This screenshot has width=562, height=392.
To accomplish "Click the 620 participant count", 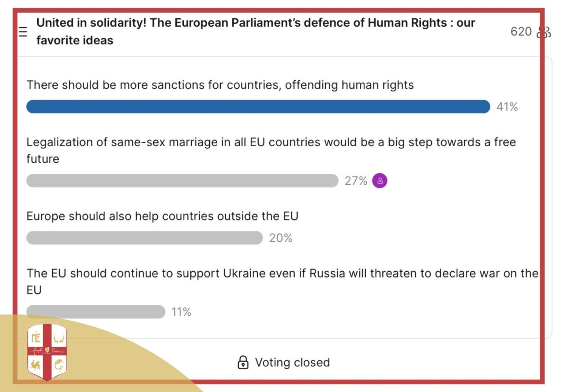I will (x=521, y=32).
